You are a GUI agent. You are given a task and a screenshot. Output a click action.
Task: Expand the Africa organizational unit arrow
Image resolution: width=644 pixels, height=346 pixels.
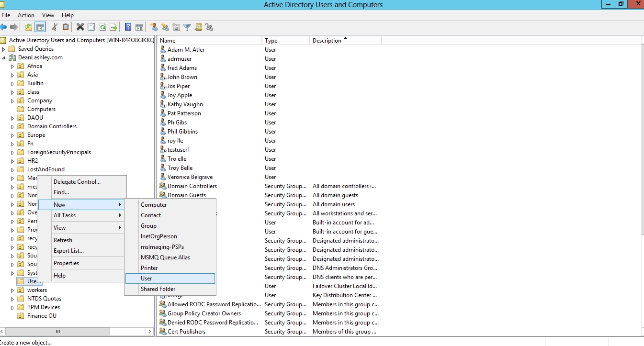(x=13, y=66)
